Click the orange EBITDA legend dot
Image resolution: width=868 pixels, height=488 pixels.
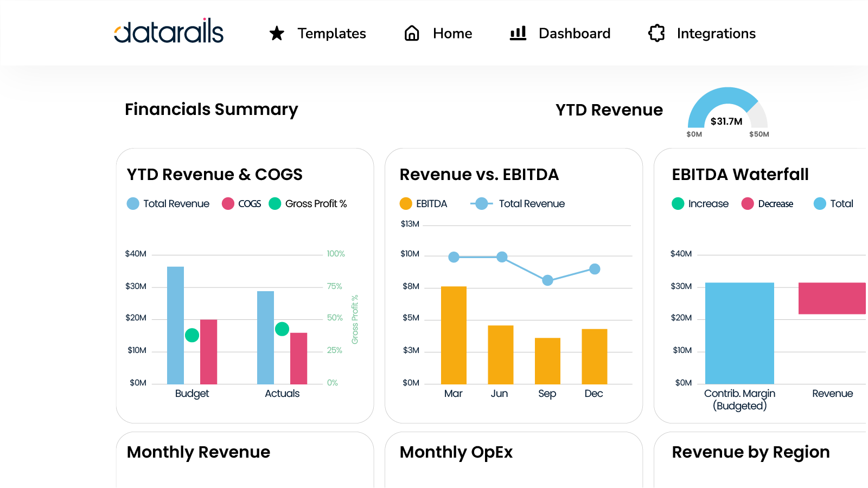[406, 204]
